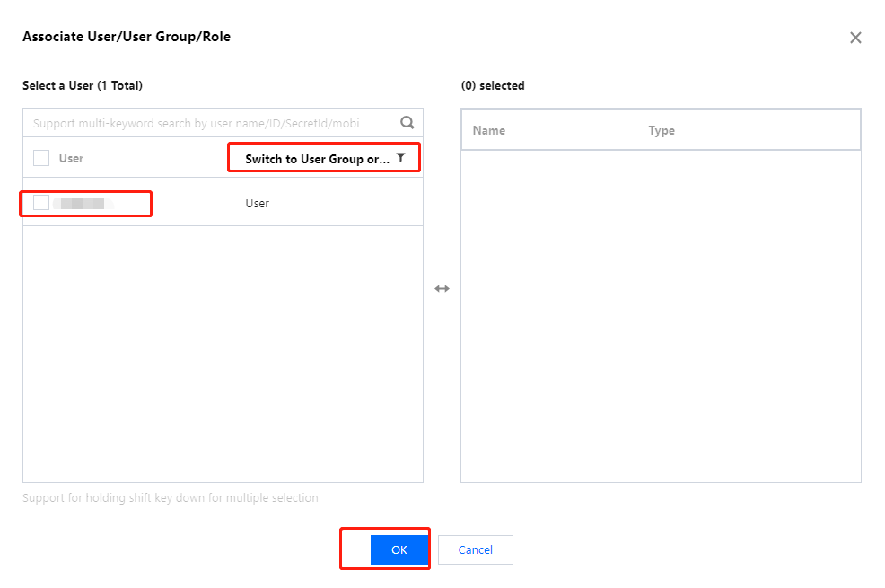The width and height of the screenshot is (885, 588).
Task: Click the "(0) selected" label
Action: click(x=493, y=86)
